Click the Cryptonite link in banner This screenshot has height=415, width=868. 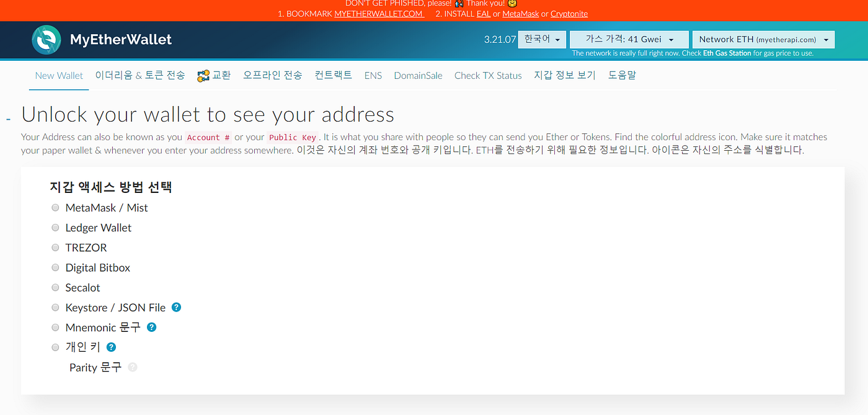coord(569,14)
